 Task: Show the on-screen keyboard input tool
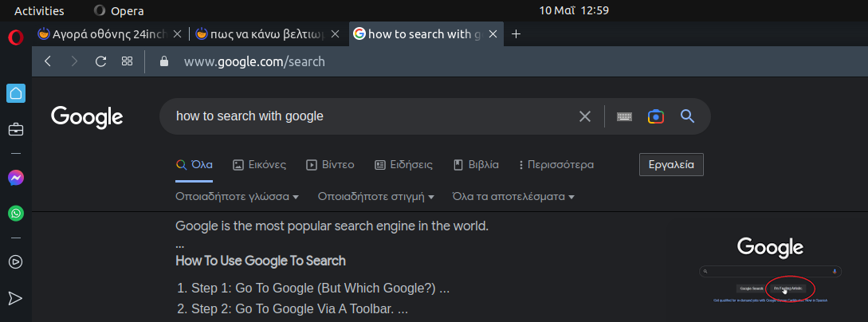point(624,116)
